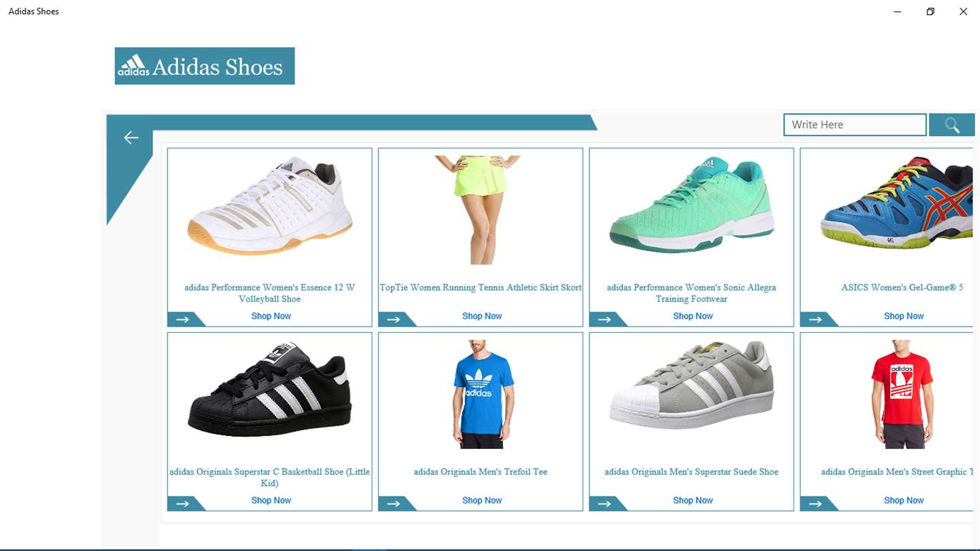Open the white Essence 12 volleyball shoe image
980x551 pixels.
point(270,206)
